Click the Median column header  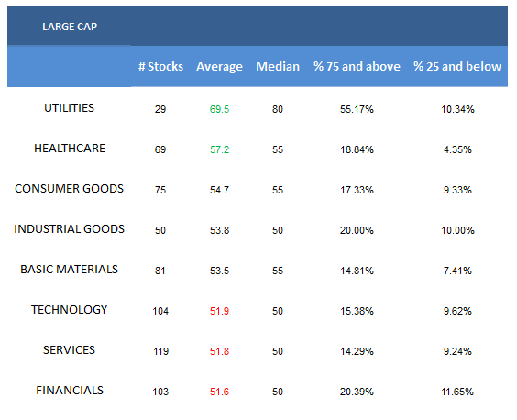[278, 66]
